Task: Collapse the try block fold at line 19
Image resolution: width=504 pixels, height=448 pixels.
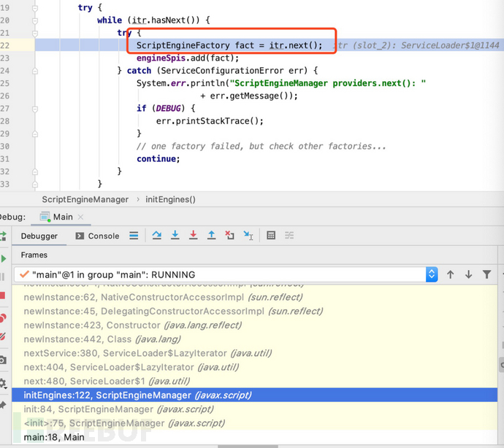Action: point(35,8)
